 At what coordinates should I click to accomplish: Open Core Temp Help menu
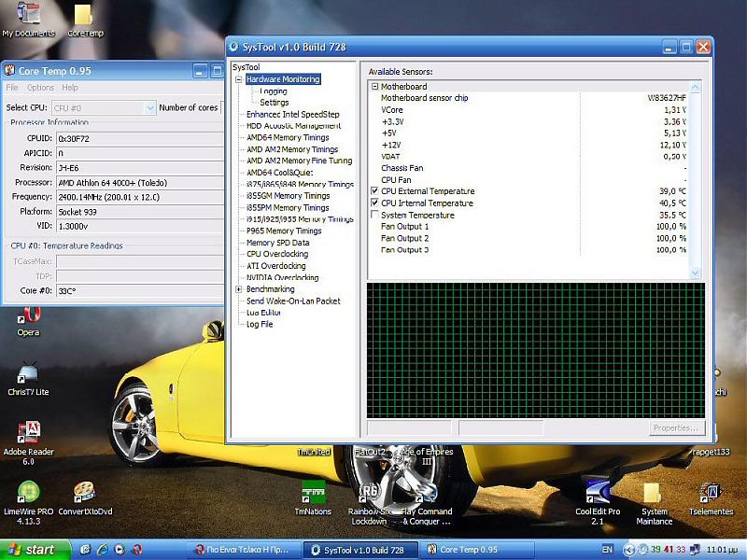pyautogui.click(x=69, y=88)
